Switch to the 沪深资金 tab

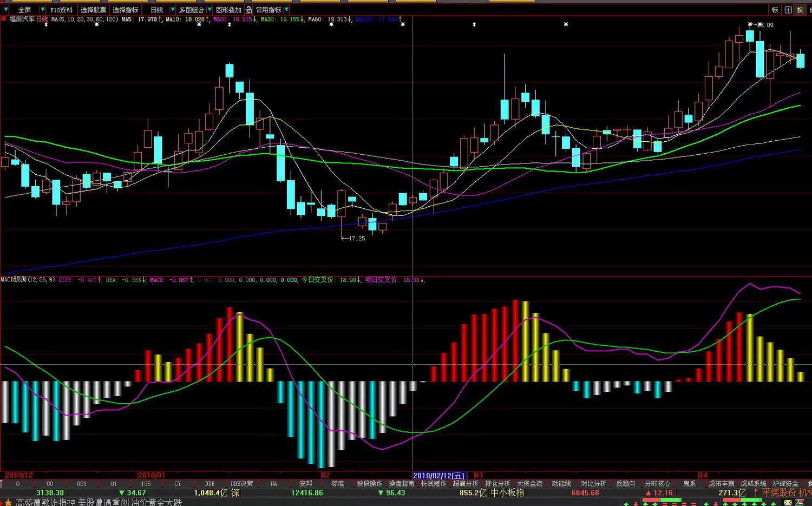785,484
